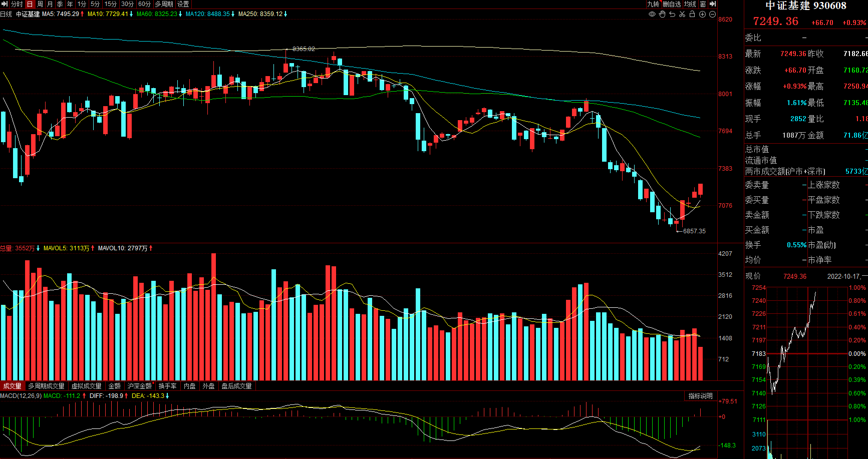Toggle the lock icon in chart toolbar
The image size is (868, 459).
click(692, 14)
